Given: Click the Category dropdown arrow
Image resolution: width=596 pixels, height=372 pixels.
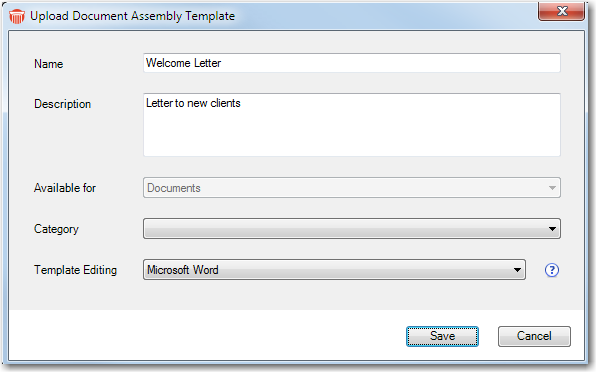Looking at the screenshot, I should tap(552, 229).
